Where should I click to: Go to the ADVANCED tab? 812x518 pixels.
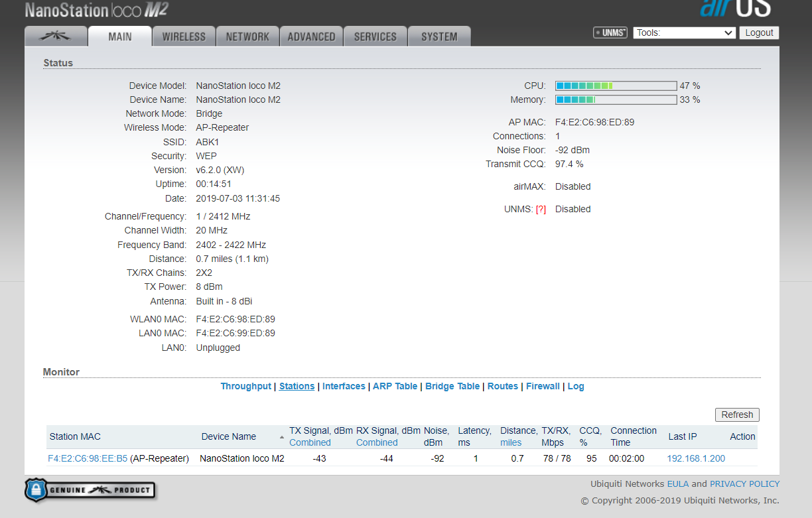click(311, 36)
